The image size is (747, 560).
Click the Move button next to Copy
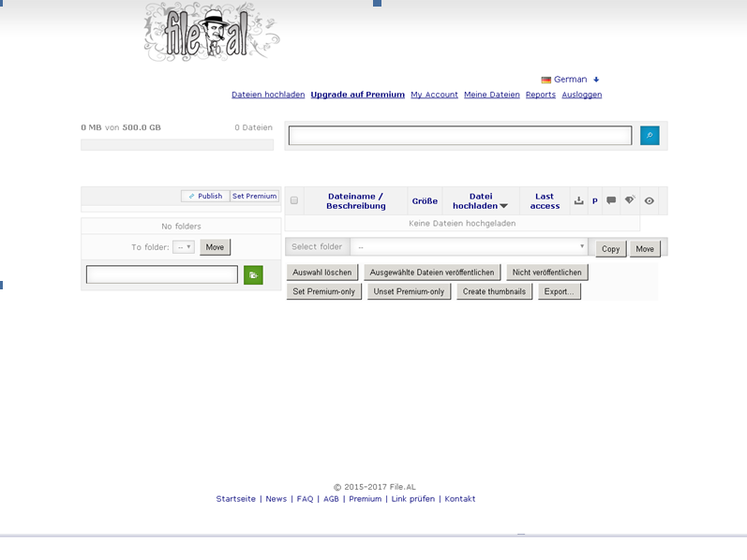[645, 249]
